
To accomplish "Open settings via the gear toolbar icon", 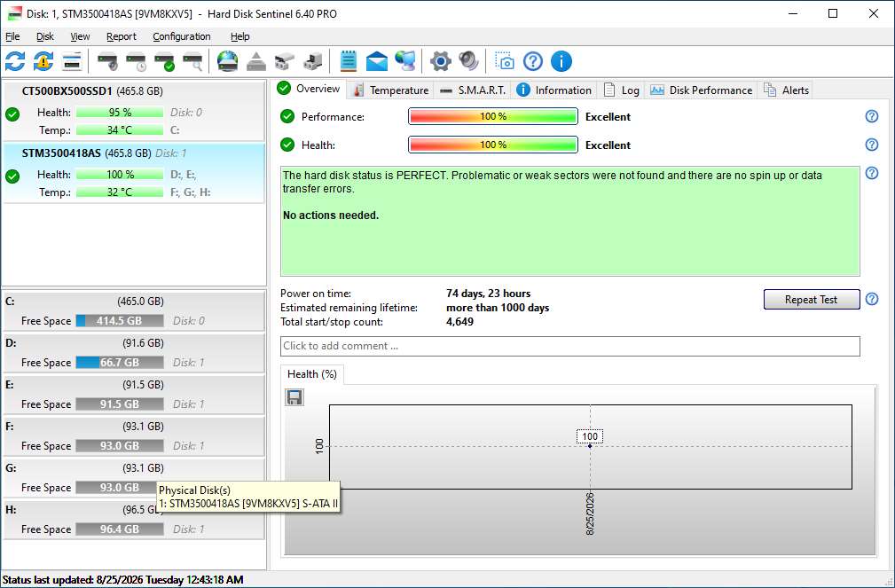I will (440, 61).
